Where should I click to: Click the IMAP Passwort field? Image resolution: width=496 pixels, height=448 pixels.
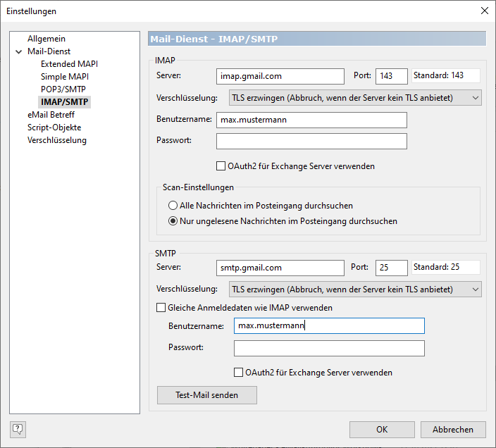(x=311, y=142)
